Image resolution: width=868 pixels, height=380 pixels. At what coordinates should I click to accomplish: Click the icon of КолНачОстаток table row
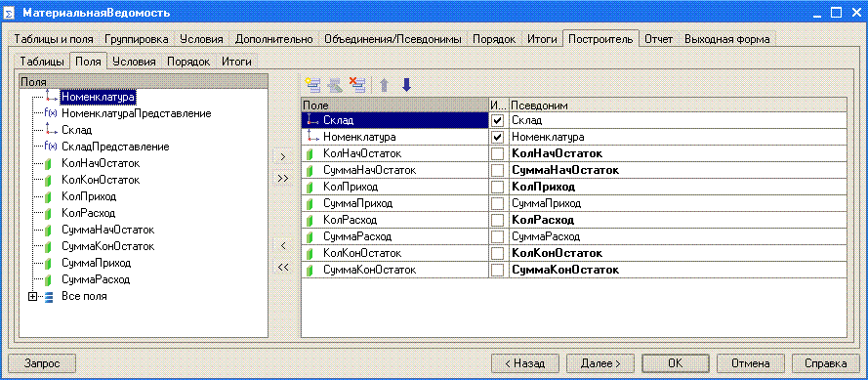click(310, 153)
